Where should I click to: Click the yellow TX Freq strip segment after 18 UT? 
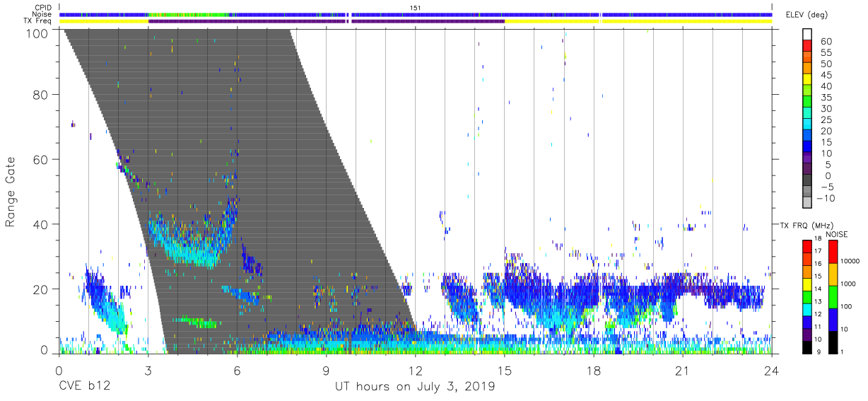(686, 21)
